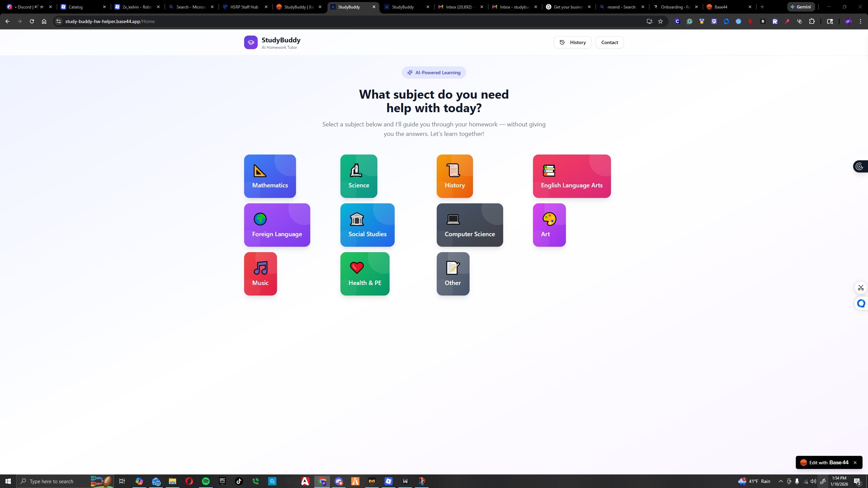The image size is (868, 488).
Task: Open File Explorer from the taskbar
Action: point(173,481)
